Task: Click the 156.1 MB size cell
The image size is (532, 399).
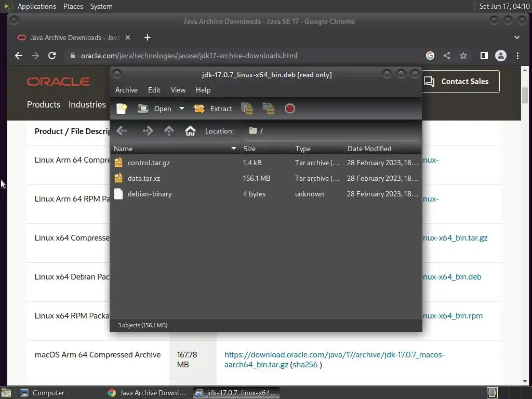Action: tap(257, 179)
